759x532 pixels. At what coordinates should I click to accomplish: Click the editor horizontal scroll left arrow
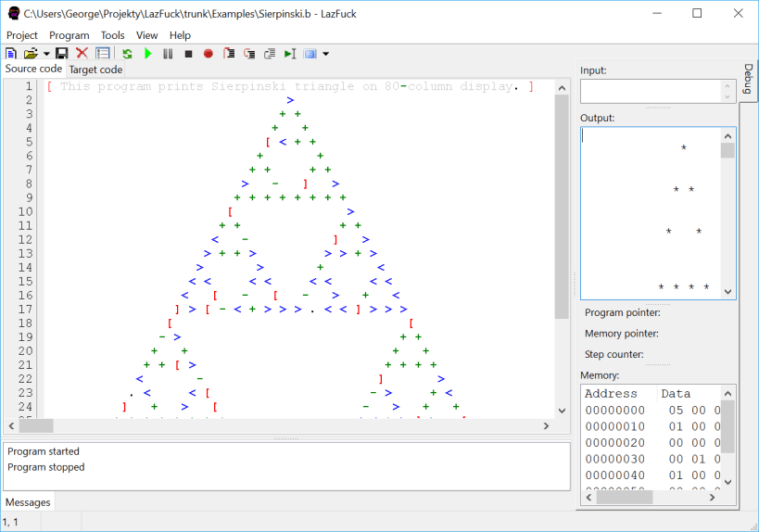pos(12,426)
